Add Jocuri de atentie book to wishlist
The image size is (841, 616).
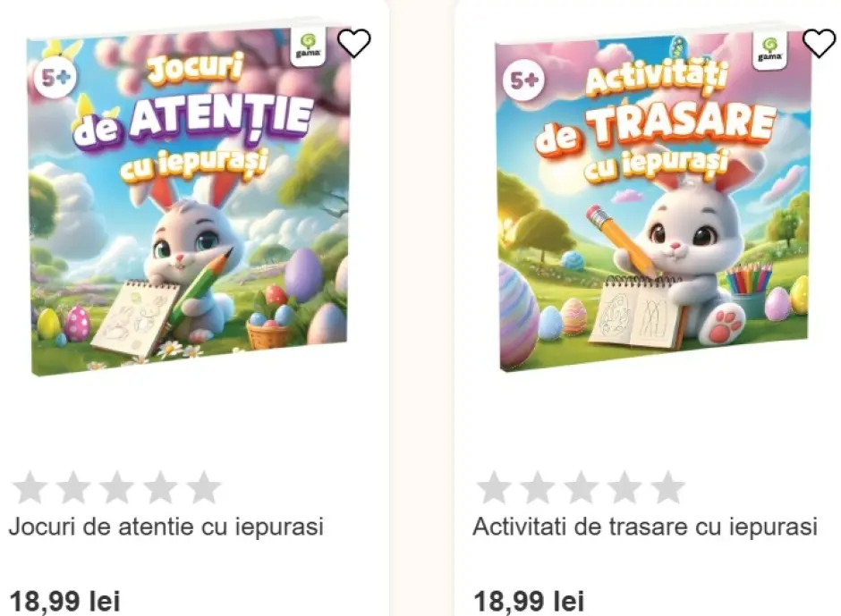(x=354, y=43)
